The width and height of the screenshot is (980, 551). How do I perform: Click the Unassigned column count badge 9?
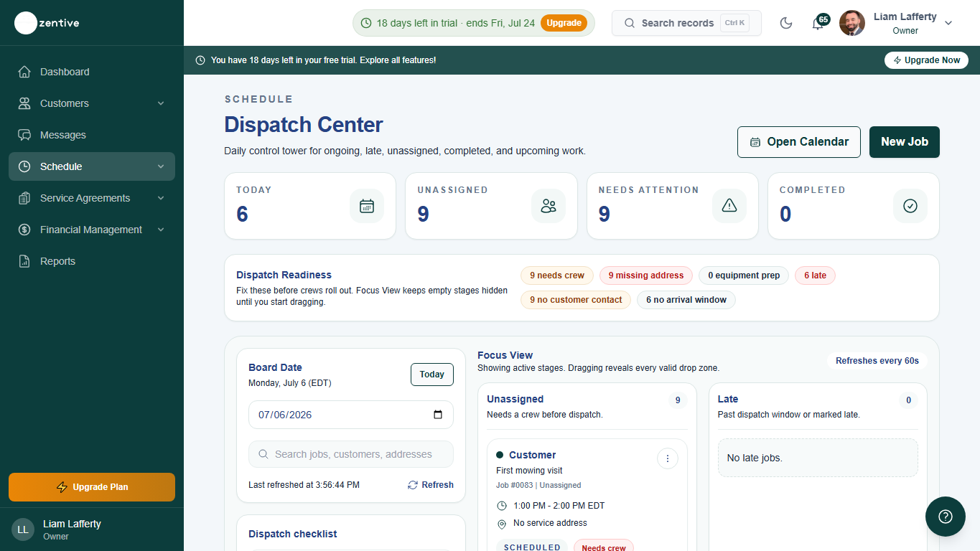coord(678,400)
